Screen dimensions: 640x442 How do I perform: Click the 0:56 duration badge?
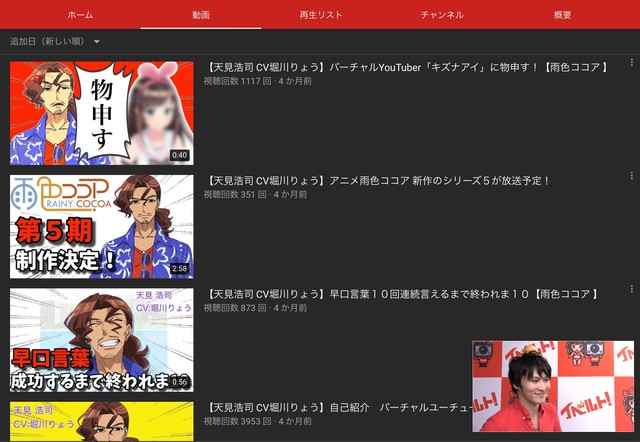click(x=180, y=382)
